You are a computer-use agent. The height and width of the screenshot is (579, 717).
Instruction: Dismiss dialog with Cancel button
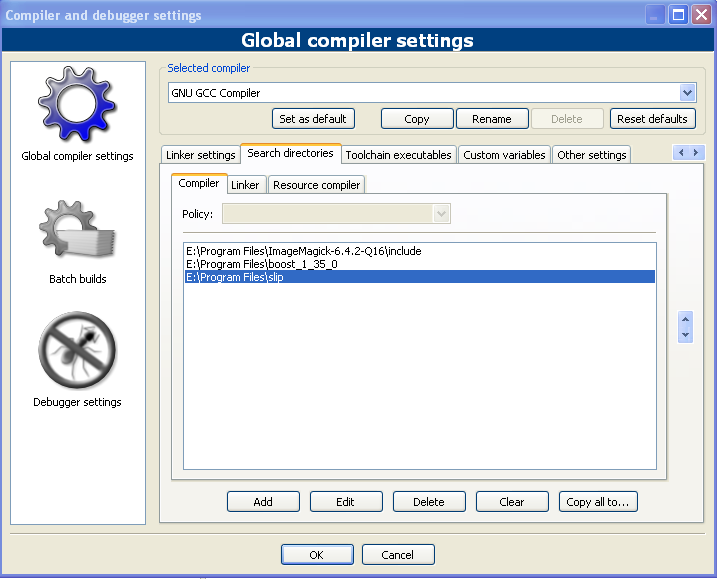[398, 555]
